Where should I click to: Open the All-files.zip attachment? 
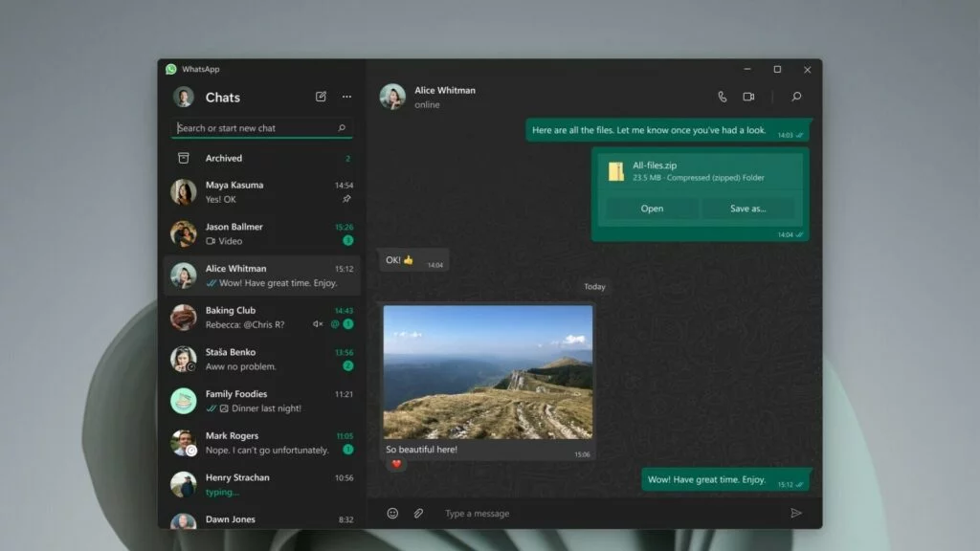pos(651,209)
